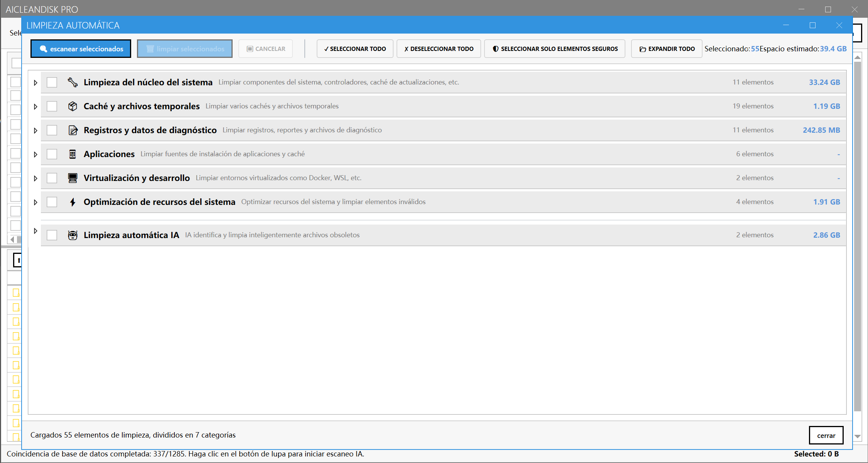
Task: Expand the Registros y datos de diagnóstico category
Action: [35, 130]
